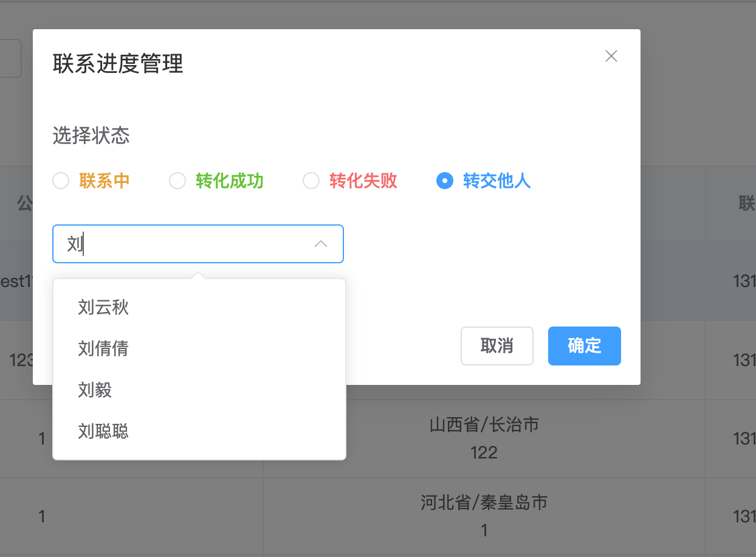Select the 转交他人 radio button
Screen dimensions: 756x557
coord(445,181)
